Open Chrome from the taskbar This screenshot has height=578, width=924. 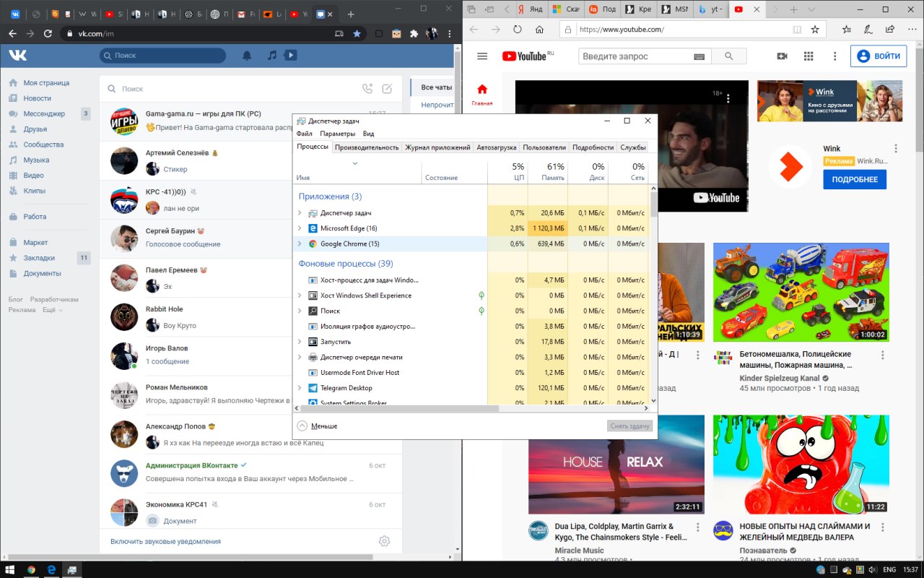[x=31, y=569]
